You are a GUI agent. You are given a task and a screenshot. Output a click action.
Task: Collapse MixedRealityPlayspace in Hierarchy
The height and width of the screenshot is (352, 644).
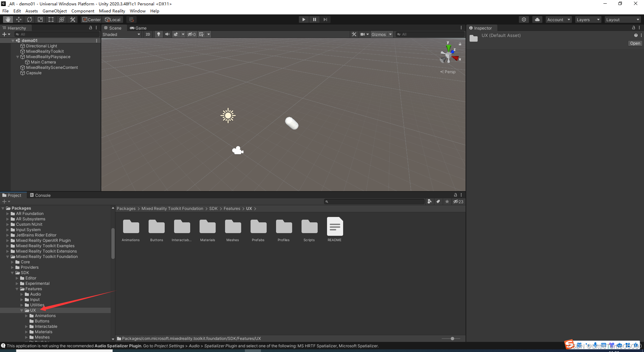tap(18, 57)
